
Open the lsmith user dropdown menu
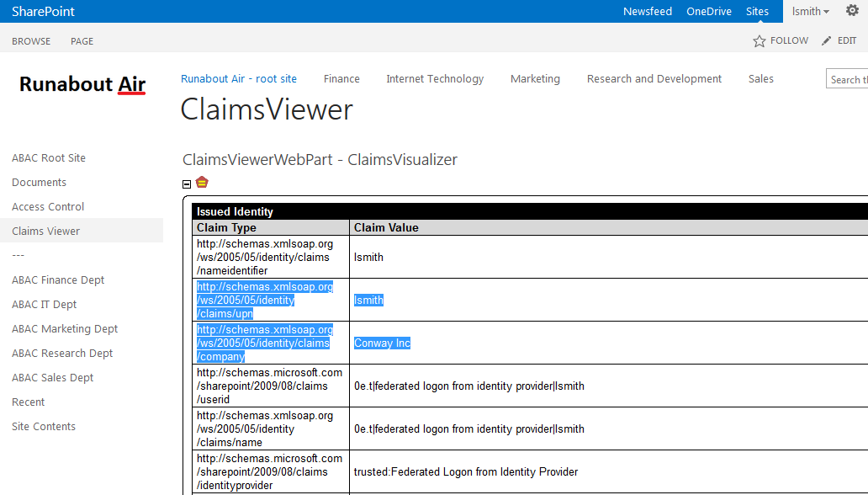pos(811,11)
